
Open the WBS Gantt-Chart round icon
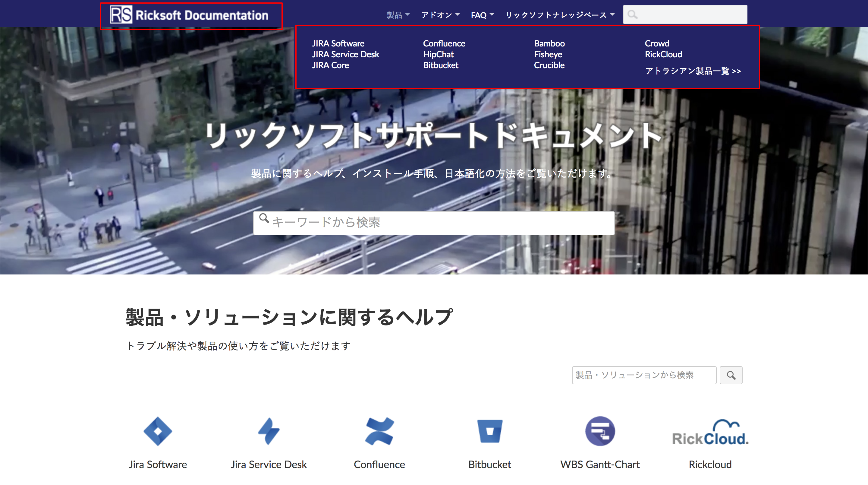[x=600, y=431]
